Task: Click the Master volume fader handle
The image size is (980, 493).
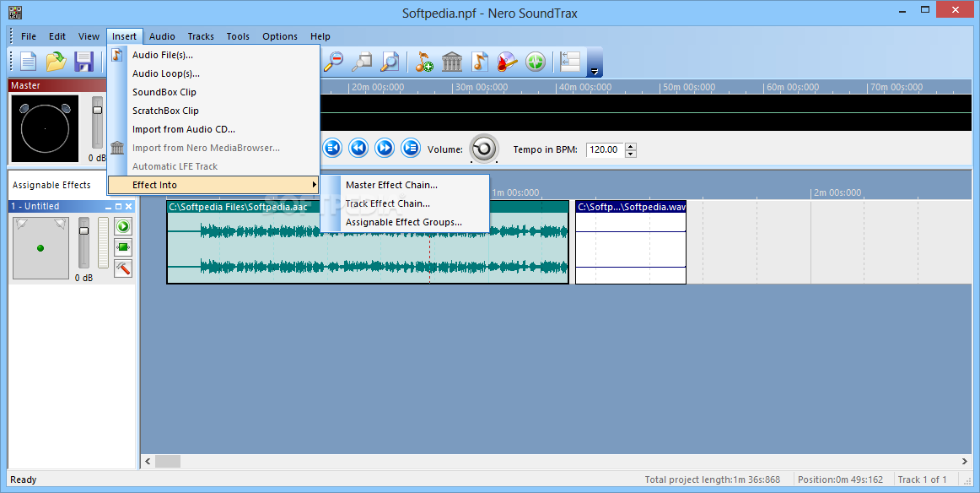Action: 97,110
